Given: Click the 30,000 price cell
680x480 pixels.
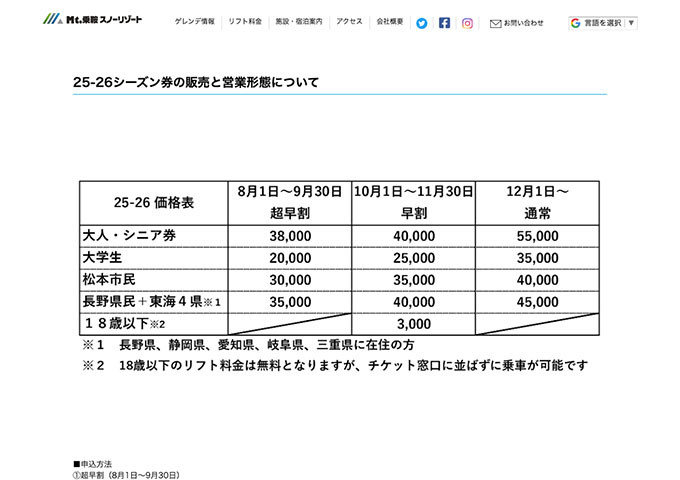Looking at the screenshot, I should pyautogui.click(x=290, y=280).
